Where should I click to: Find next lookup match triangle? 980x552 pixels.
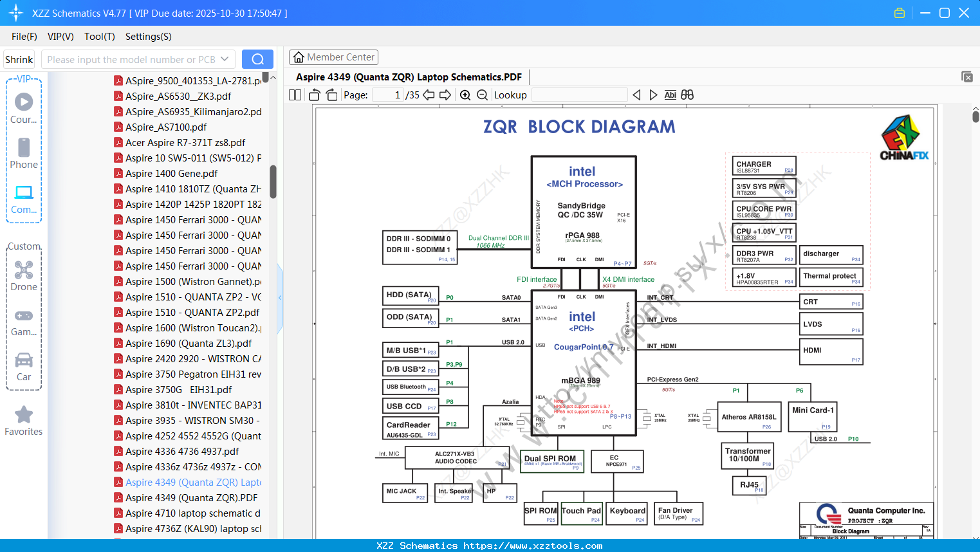pos(653,95)
